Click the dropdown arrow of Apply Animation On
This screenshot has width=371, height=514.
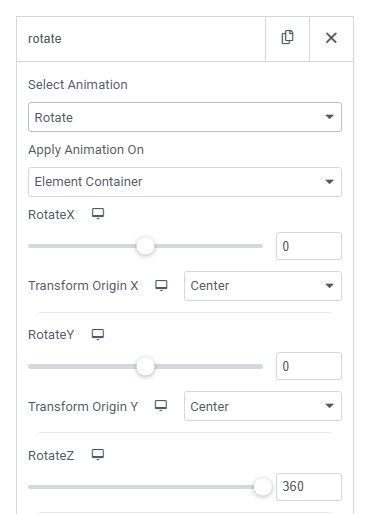pos(329,182)
